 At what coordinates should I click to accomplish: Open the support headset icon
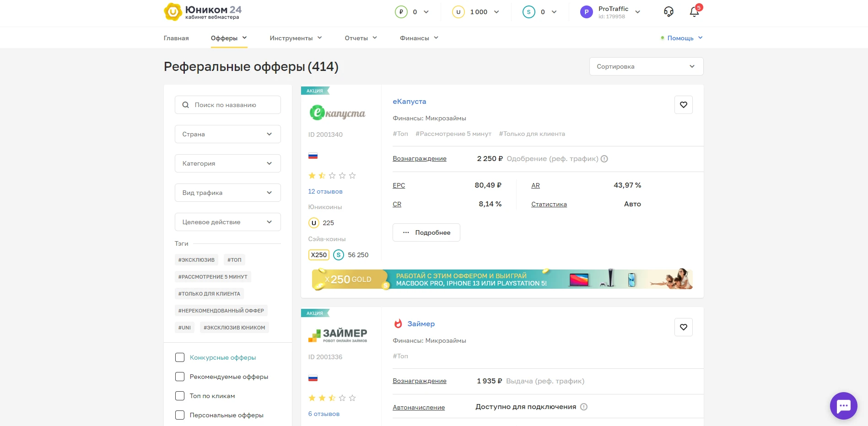tap(669, 12)
